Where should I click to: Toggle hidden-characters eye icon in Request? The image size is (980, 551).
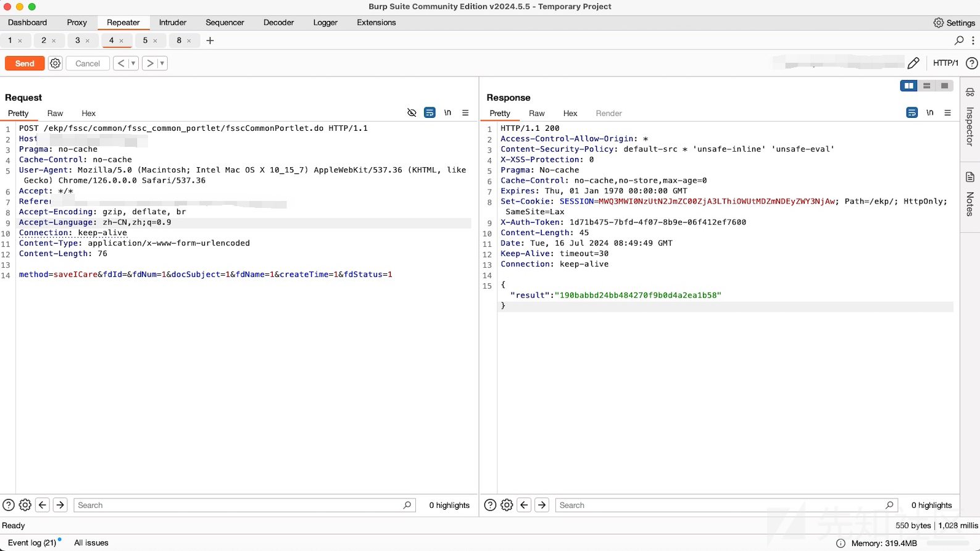click(412, 112)
